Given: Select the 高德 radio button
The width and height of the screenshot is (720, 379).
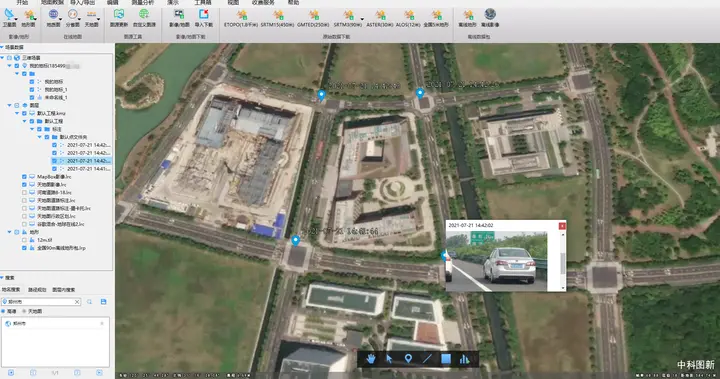Looking at the screenshot, I should point(3,311).
